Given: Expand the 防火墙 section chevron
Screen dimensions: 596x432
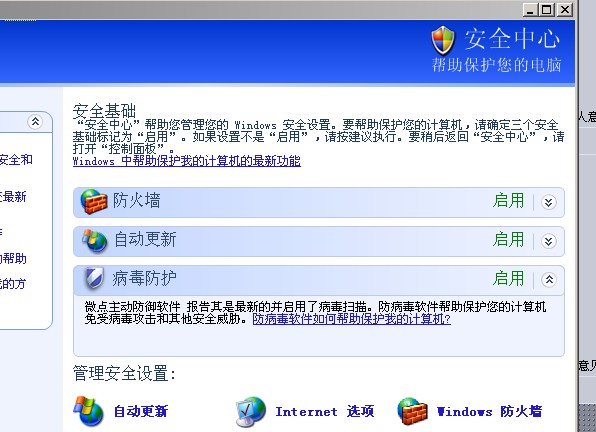Looking at the screenshot, I should click(548, 202).
